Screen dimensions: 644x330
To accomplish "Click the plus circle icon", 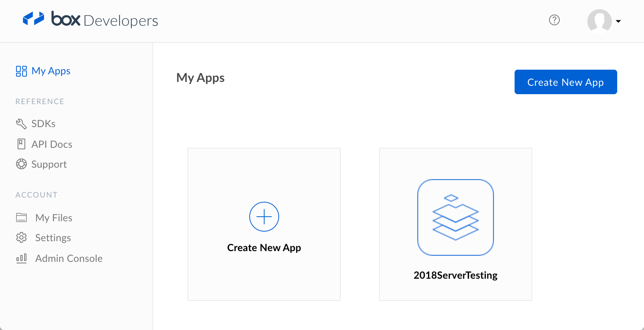I will coord(264,217).
